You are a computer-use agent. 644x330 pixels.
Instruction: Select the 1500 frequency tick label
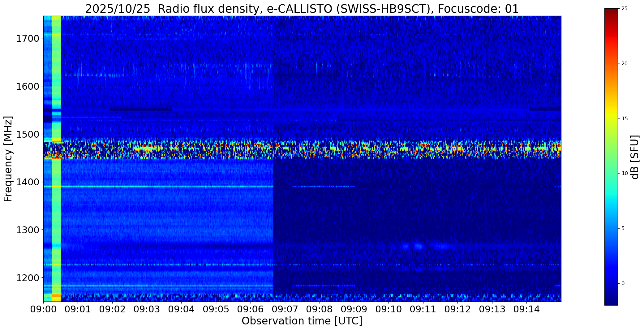(x=28, y=134)
